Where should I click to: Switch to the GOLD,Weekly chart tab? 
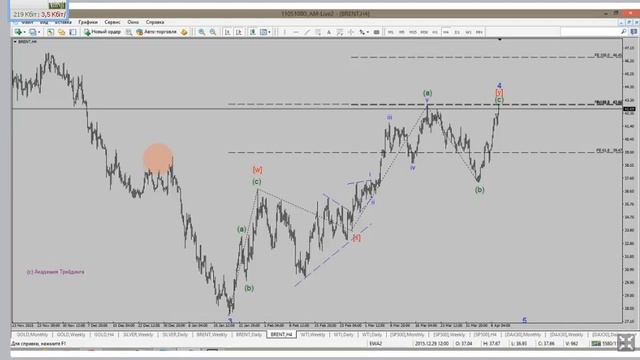click(x=71, y=335)
